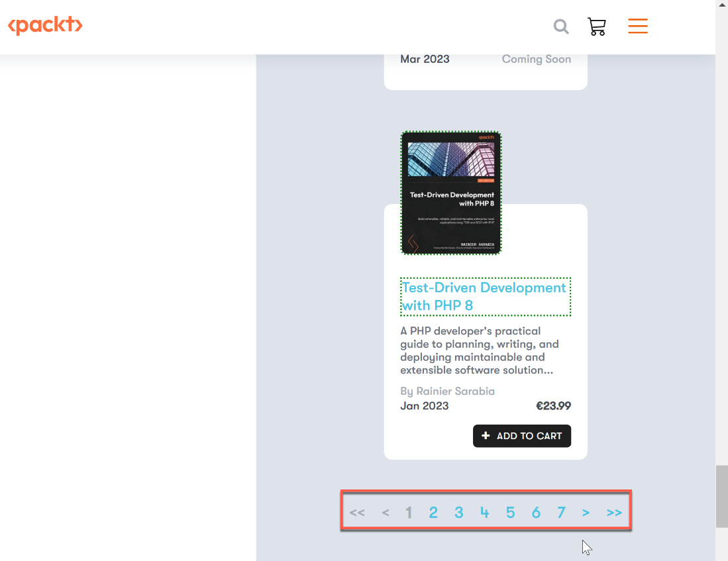Go to the previous results page
Screen dimensions: 728x561
coord(386,513)
